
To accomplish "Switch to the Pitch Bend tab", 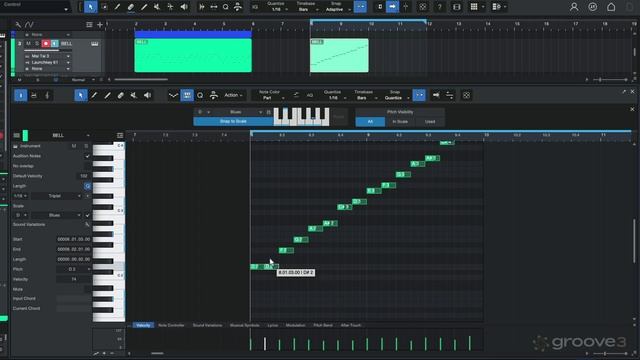I will (323, 325).
